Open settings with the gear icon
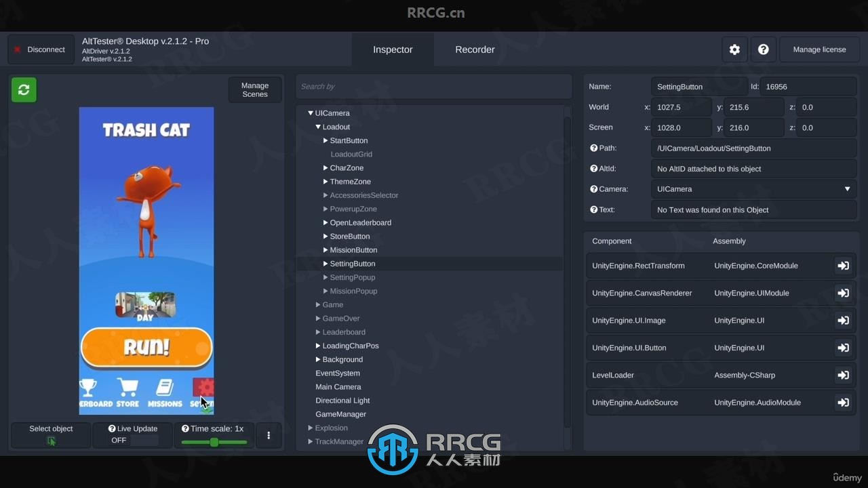 click(x=734, y=49)
